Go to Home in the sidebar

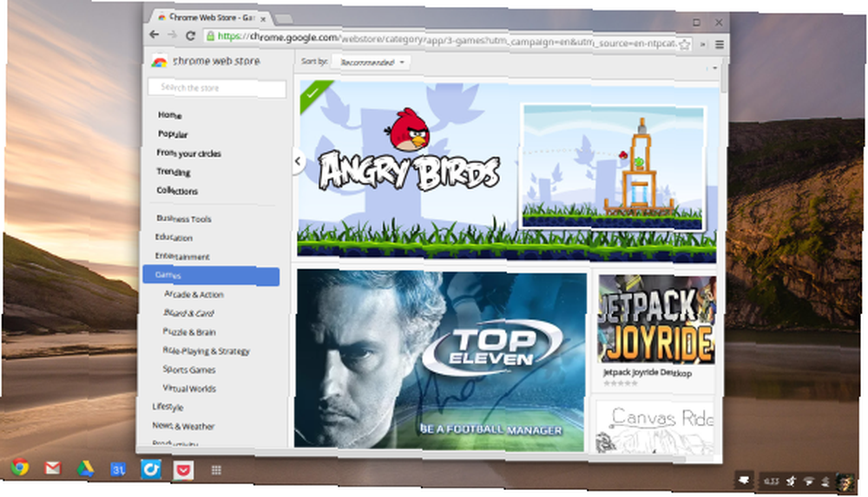click(x=169, y=114)
